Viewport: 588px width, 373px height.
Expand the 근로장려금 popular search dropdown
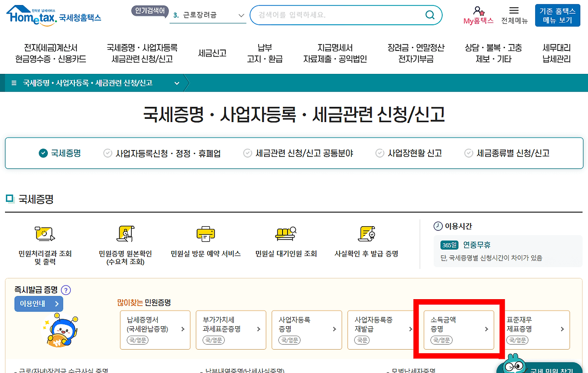click(242, 15)
